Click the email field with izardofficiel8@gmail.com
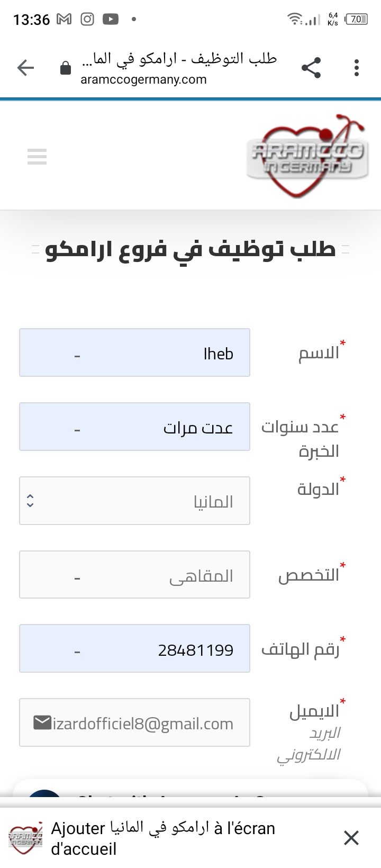The height and width of the screenshot is (868, 381). [x=134, y=722]
